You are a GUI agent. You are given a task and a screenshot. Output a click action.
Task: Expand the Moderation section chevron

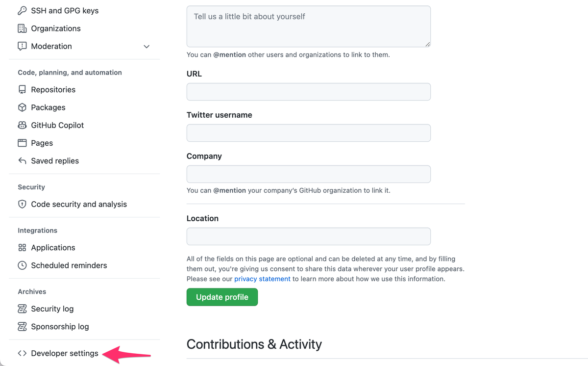point(147,47)
